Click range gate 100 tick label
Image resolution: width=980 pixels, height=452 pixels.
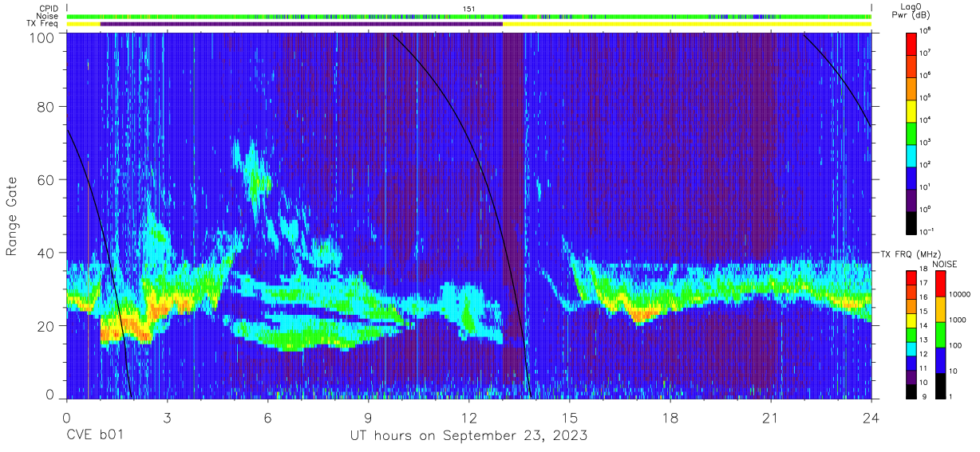coord(42,37)
